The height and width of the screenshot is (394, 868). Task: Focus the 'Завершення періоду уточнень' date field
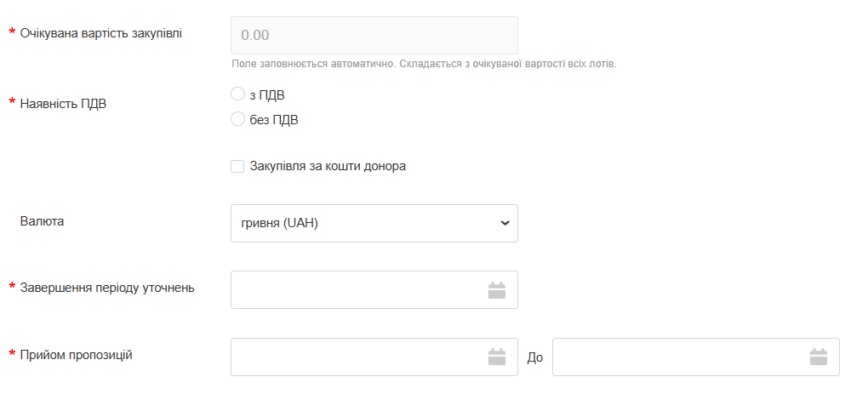(357, 290)
